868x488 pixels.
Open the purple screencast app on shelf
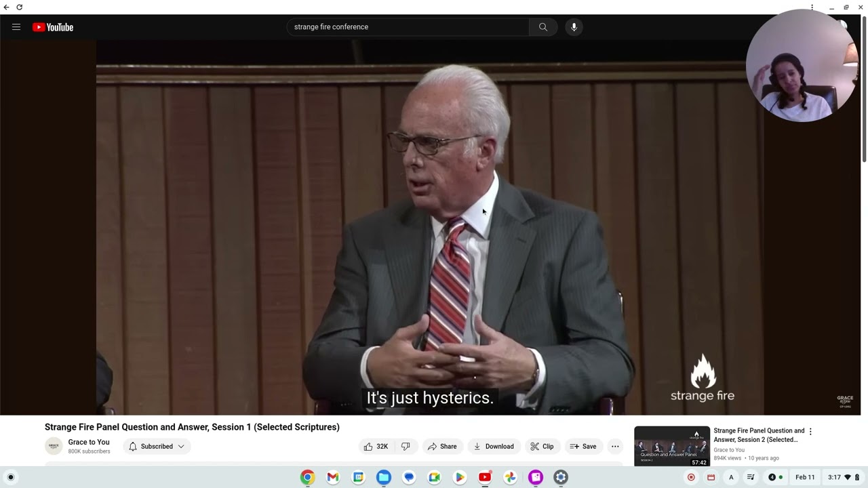[536, 477]
